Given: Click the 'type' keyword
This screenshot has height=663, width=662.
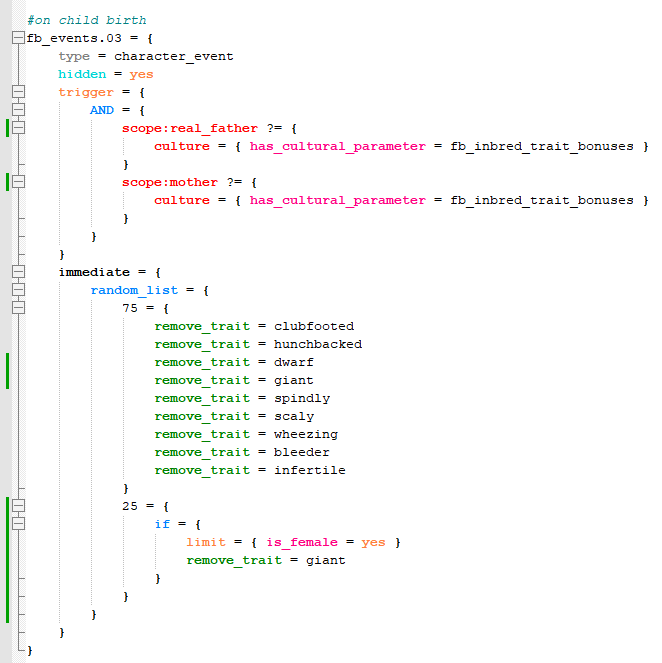Looking at the screenshot, I should (x=74, y=57).
